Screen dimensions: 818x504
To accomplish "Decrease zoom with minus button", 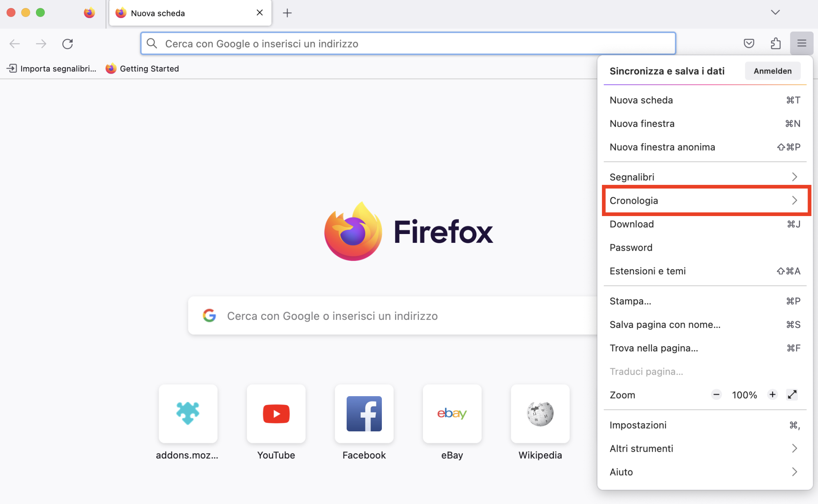I will pos(717,395).
